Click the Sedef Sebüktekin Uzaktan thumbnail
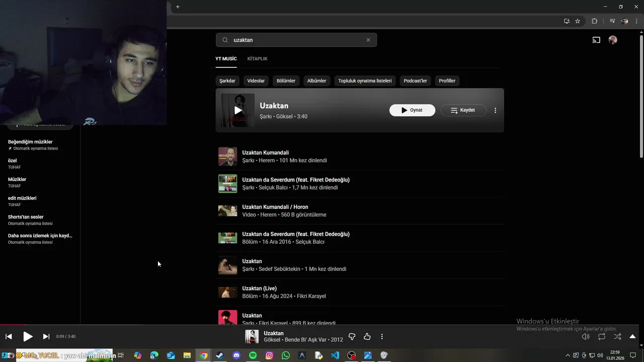644x362 pixels. 227,265
